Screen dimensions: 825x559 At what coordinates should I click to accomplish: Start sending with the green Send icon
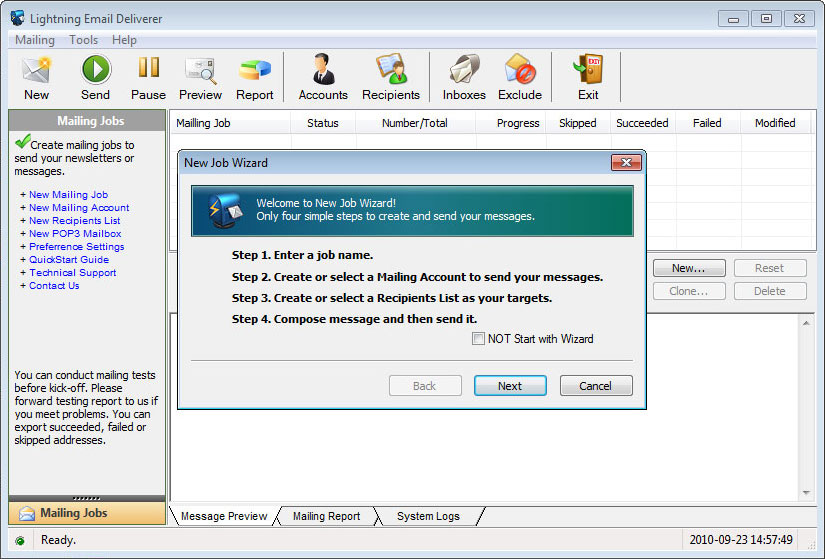pos(96,69)
